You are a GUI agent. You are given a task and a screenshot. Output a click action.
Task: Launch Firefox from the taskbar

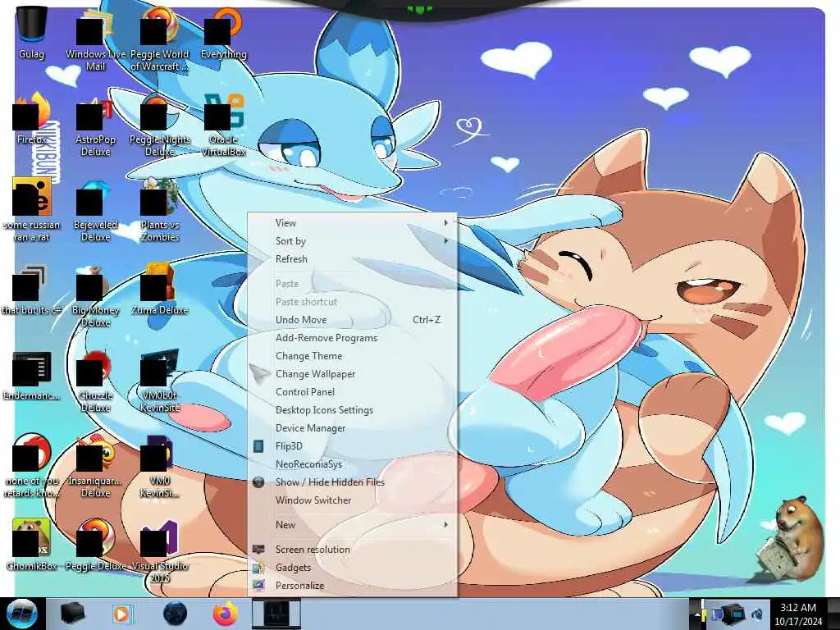[x=226, y=614]
